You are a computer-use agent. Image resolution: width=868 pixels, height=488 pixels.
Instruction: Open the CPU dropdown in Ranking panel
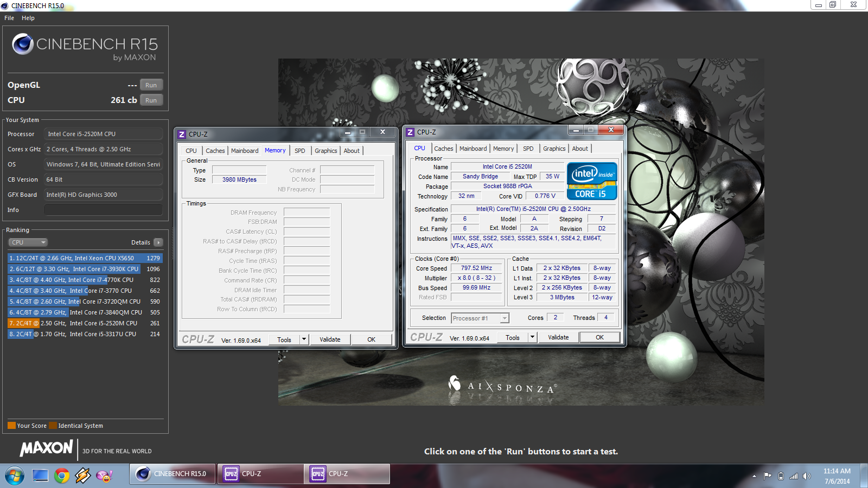point(28,242)
